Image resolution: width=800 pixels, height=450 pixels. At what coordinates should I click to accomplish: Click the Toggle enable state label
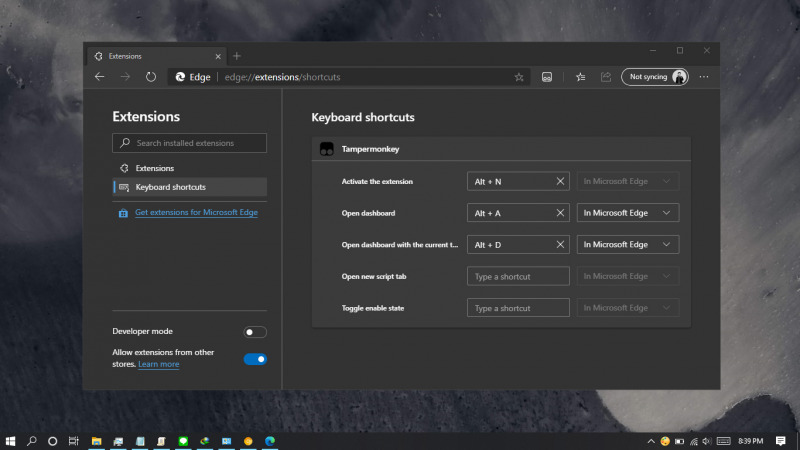pos(373,308)
